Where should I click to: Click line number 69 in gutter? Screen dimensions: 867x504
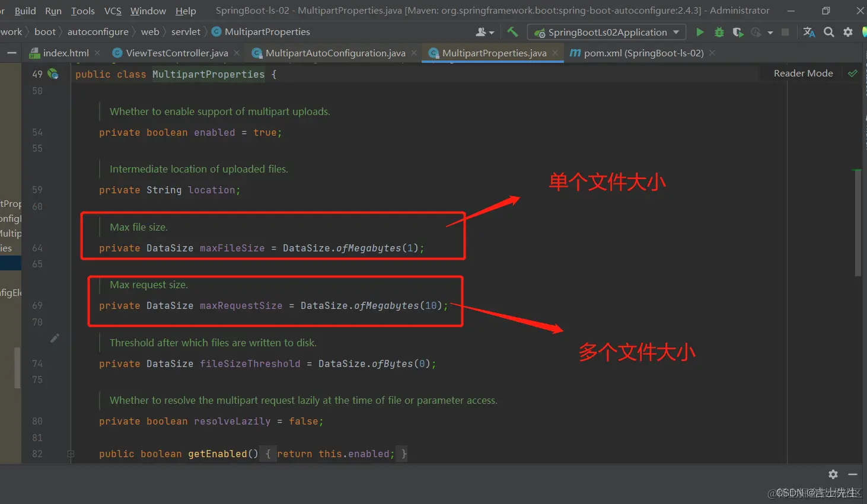(x=37, y=305)
